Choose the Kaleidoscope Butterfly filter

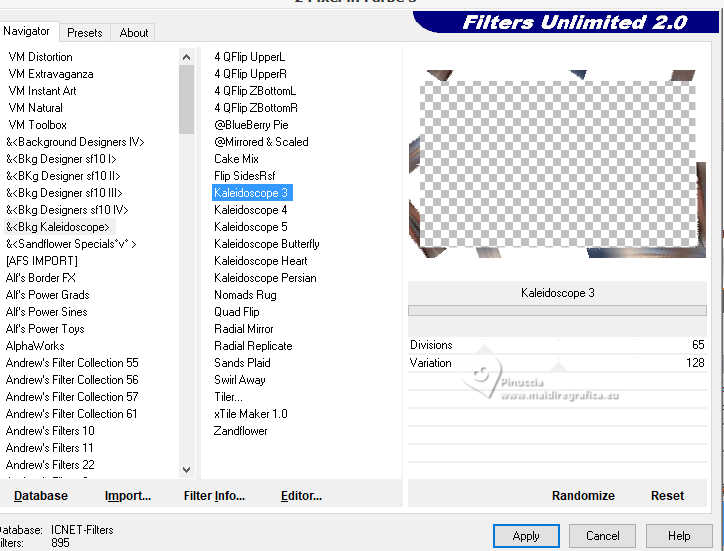pos(267,244)
